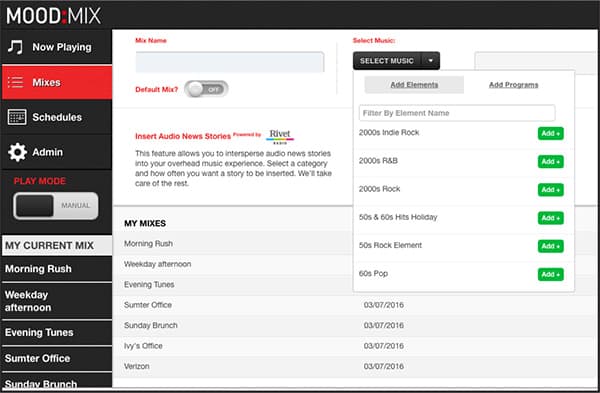Click the Insert Audio News Stories heading
Screen dimensions: 600x393
(x=183, y=136)
